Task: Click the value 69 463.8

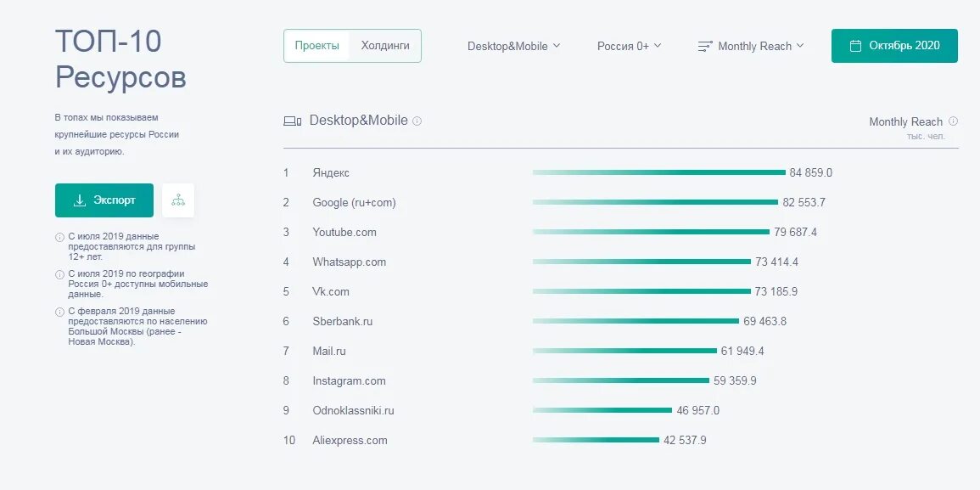Action: click(x=765, y=322)
